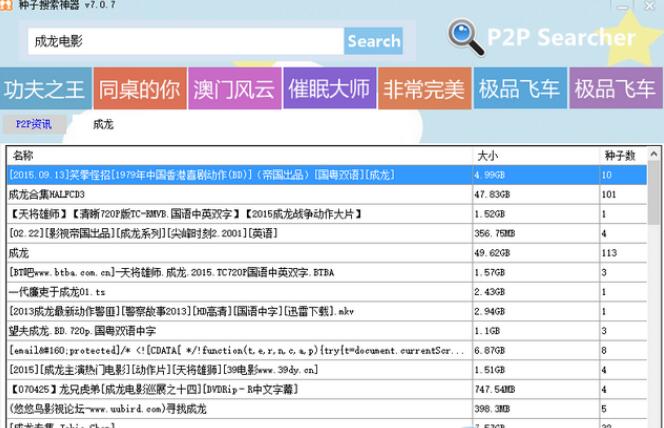
Task: Click the search input containing 成龙电影
Action: 185,41
